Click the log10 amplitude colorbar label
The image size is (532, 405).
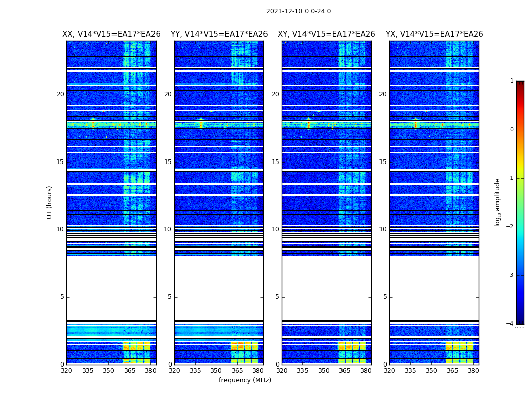[x=498, y=202]
